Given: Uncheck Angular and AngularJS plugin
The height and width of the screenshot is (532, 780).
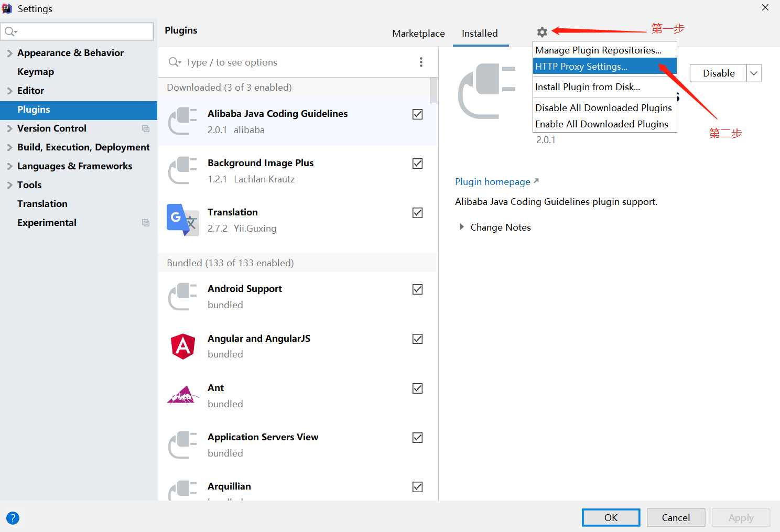Looking at the screenshot, I should (418, 339).
